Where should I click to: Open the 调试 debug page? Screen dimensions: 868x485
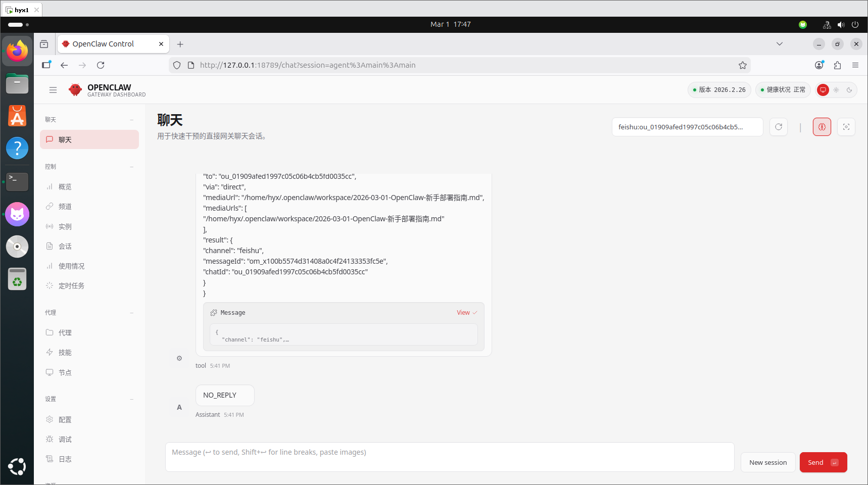pos(89,439)
